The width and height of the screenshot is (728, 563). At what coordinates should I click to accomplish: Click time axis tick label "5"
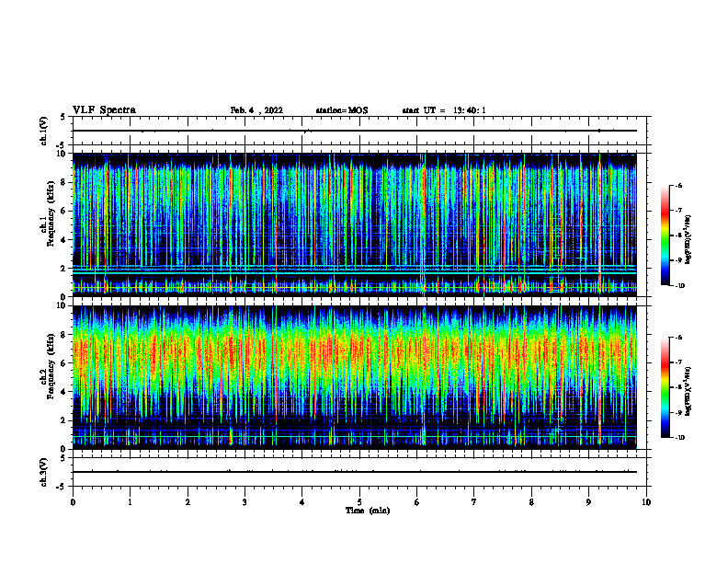[359, 502]
